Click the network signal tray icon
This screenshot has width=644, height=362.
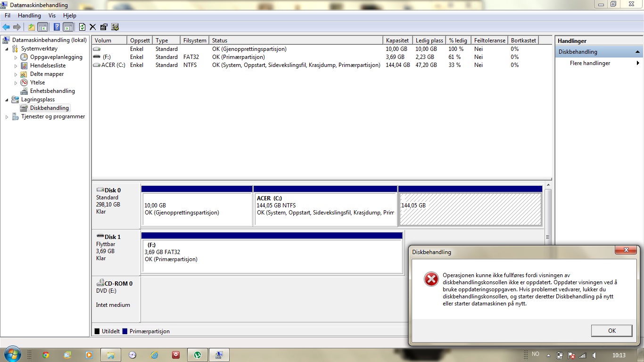click(x=582, y=355)
